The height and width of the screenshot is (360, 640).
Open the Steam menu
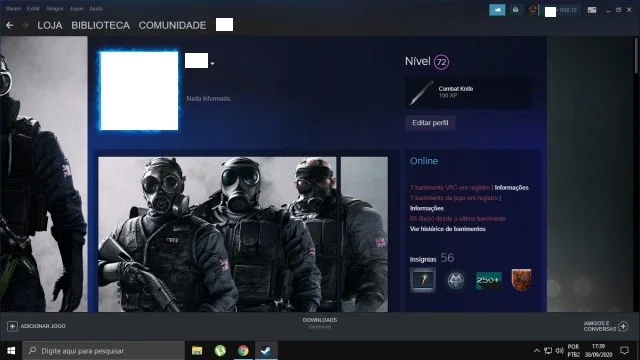point(13,8)
